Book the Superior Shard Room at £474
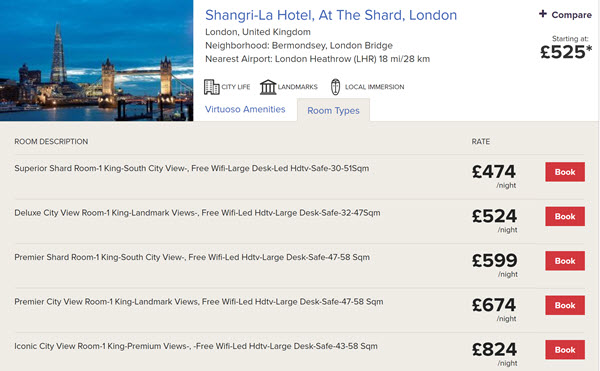The width and height of the screenshot is (600, 371). click(x=565, y=172)
